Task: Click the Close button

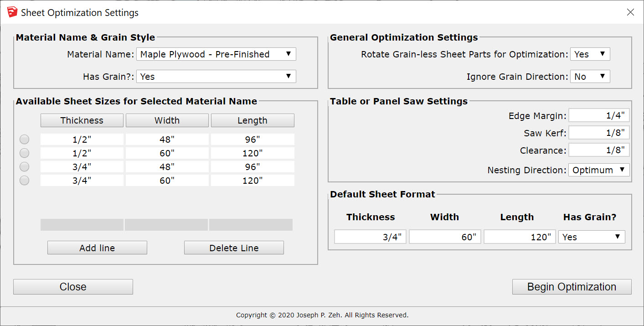Action: pyautogui.click(x=73, y=287)
